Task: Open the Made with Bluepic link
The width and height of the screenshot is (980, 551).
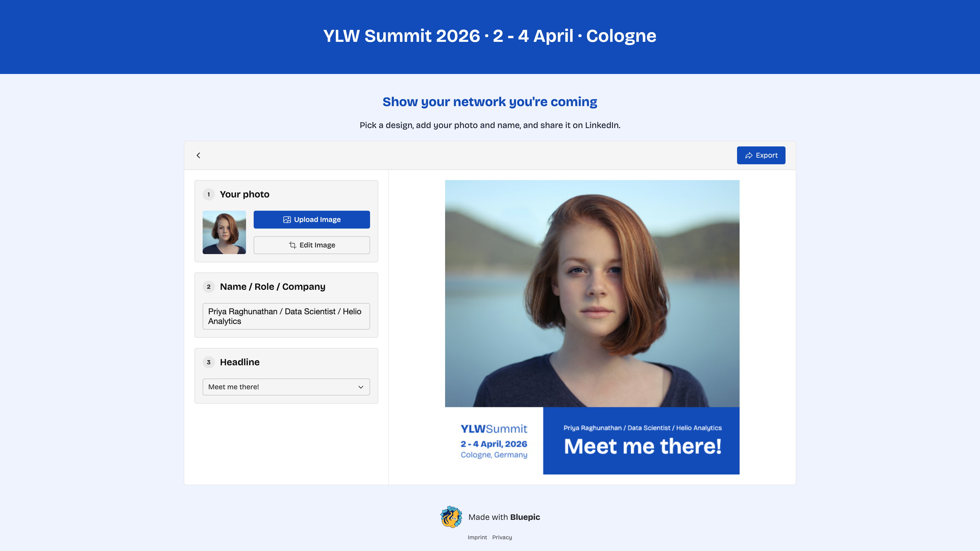Action: point(504,517)
